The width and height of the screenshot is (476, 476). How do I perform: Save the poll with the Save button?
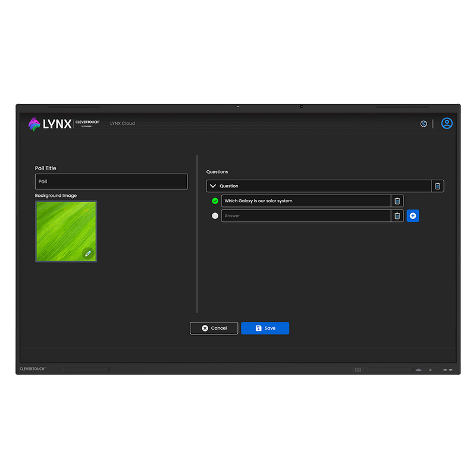[x=265, y=328]
